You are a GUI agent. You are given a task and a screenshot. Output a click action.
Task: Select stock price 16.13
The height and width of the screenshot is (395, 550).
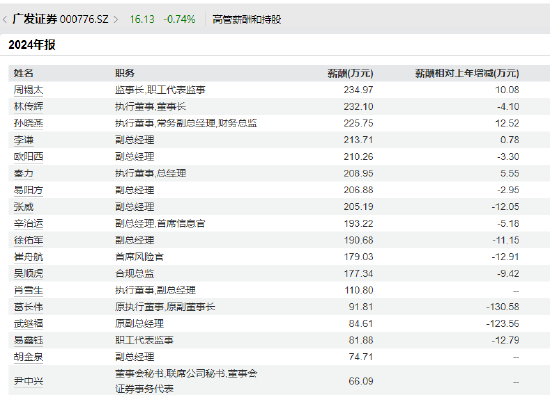point(142,19)
